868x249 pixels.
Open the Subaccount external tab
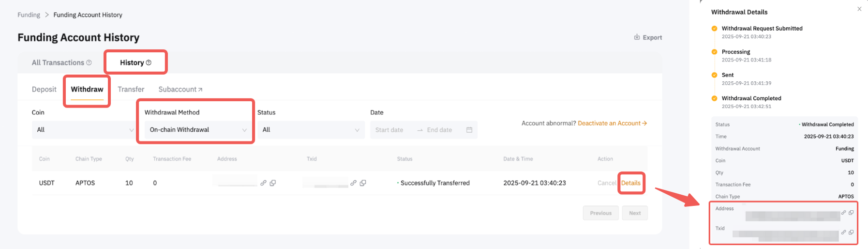tap(180, 89)
